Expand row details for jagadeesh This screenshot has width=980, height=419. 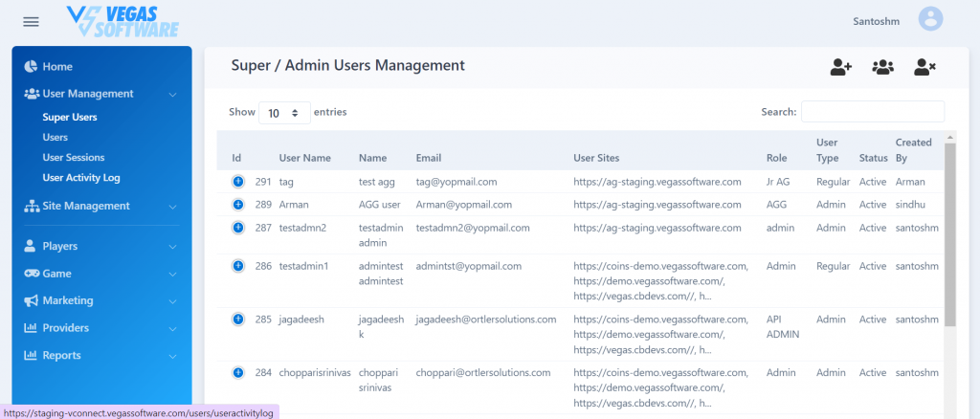pyautogui.click(x=237, y=320)
